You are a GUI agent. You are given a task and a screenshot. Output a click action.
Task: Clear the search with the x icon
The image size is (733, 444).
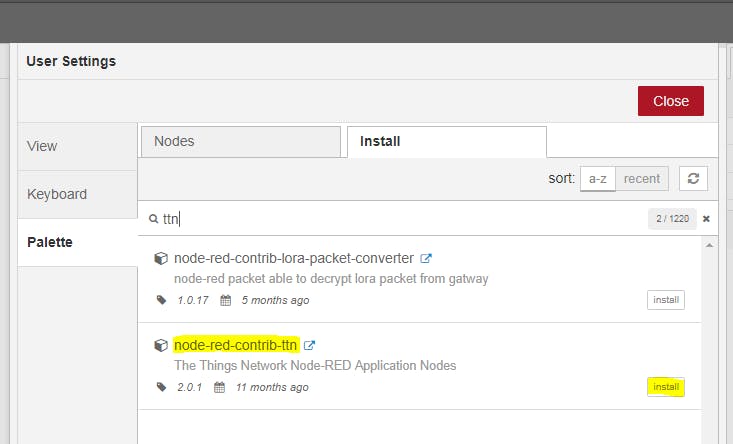[x=706, y=219]
